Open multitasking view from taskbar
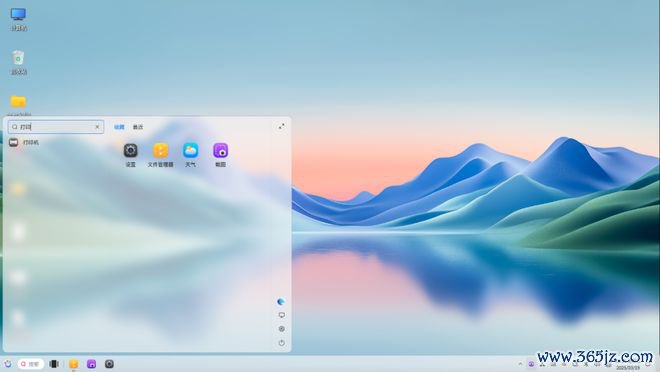The image size is (660, 372). click(x=54, y=364)
